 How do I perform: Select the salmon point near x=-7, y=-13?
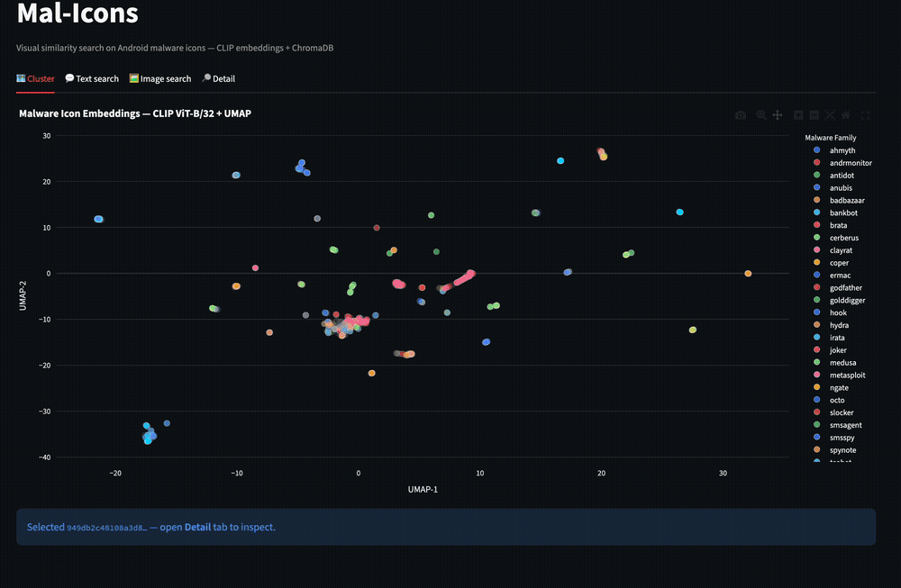click(269, 332)
